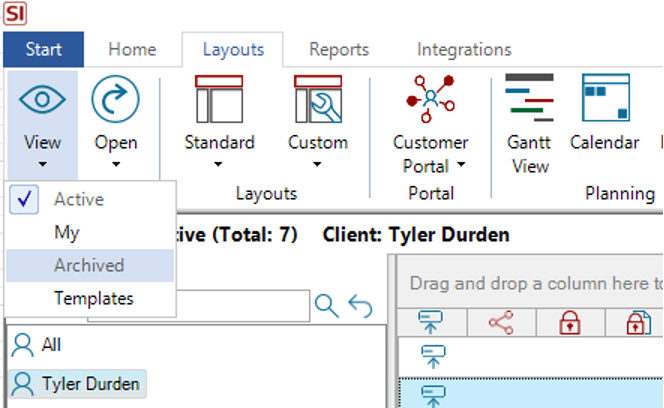This screenshot has height=408, width=664.
Task: Open the Calendar planning view
Action: [x=604, y=100]
